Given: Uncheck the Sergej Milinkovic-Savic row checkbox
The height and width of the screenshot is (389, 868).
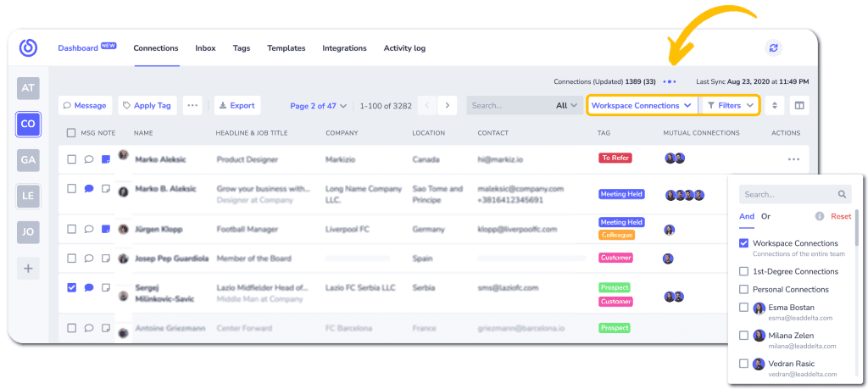Looking at the screenshot, I should point(71,287).
